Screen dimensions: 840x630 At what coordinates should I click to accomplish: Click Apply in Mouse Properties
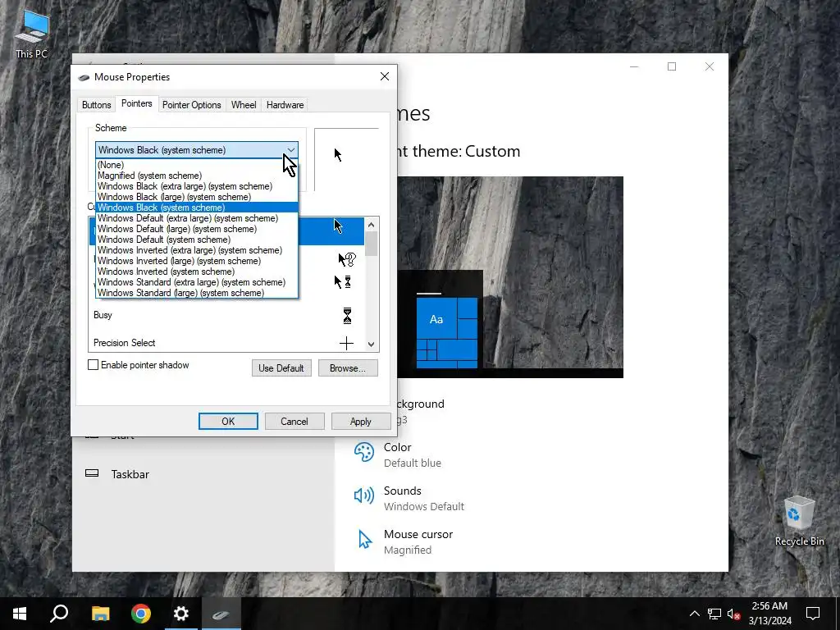coord(361,421)
